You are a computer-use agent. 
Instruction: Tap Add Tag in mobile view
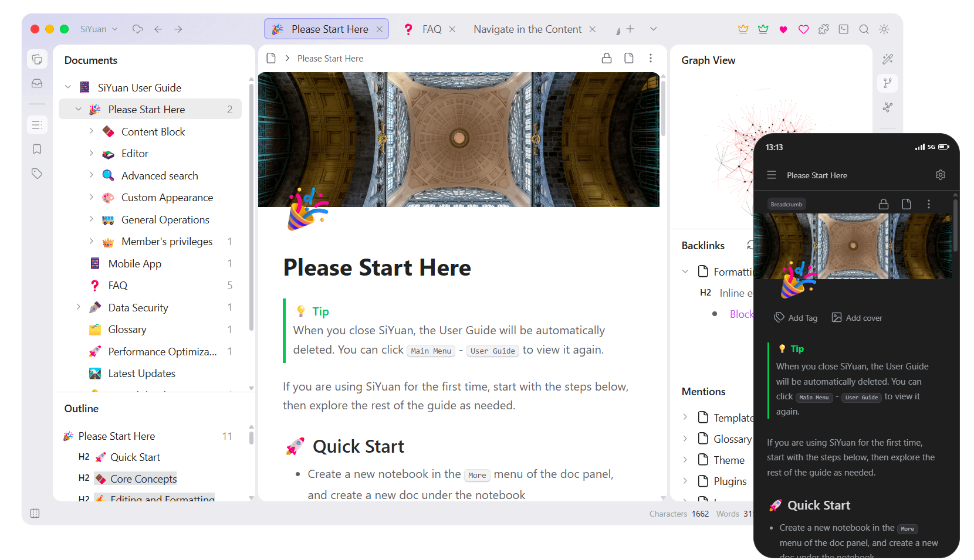(x=796, y=318)
